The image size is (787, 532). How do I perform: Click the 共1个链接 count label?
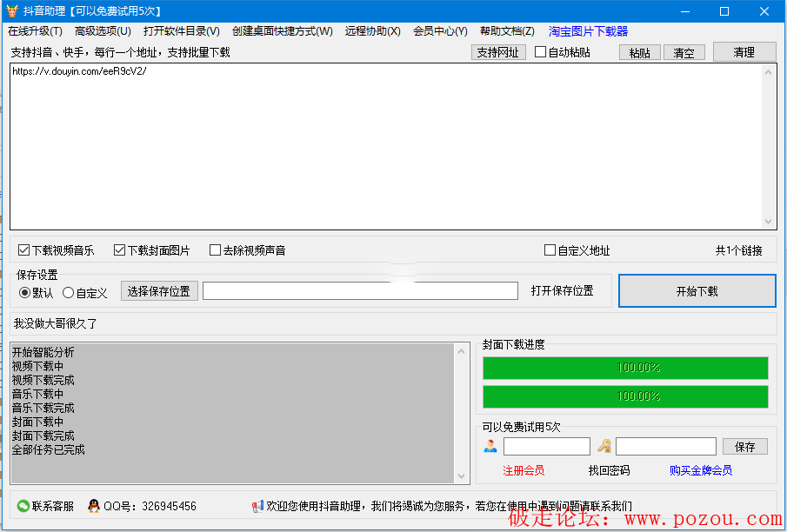(x=739, y=250)
